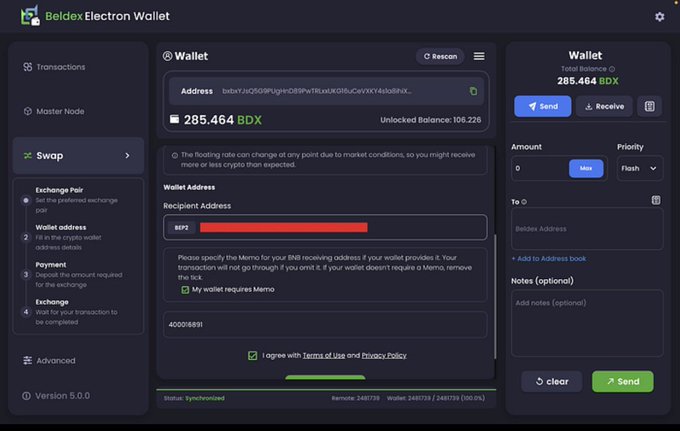Toggle My wallet requires Memo checkbox
The image size is (680, 431).
coord(185,290)
